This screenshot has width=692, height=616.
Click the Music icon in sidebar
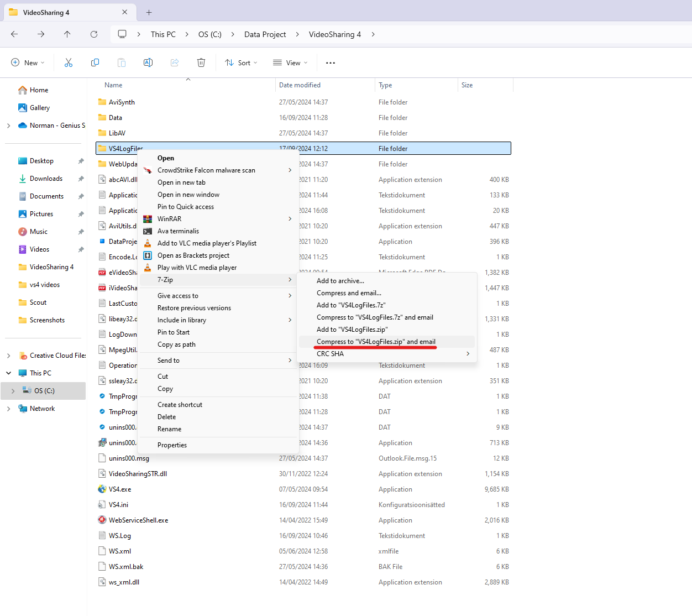pos(23,232)
